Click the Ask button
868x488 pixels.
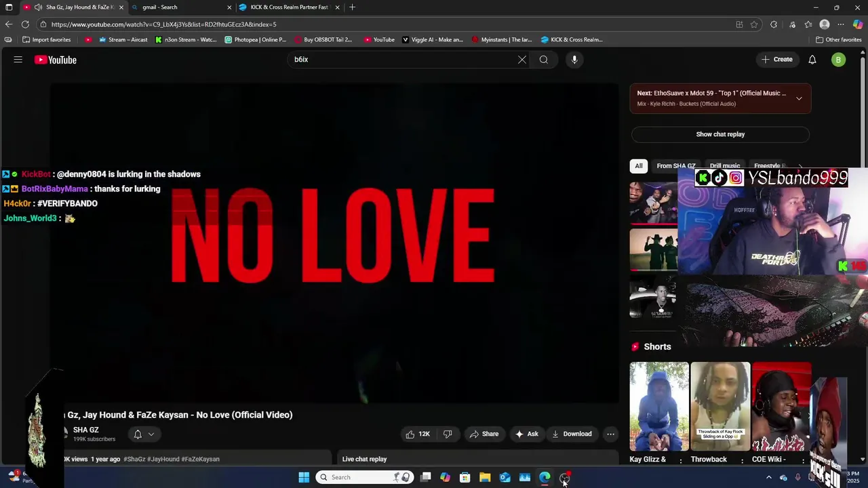pyautogui.click(x=526, y=434)
